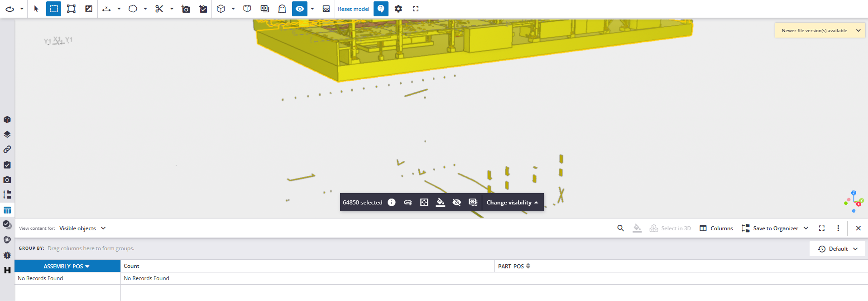
Task: Open the status check extension in sidebar
Action: pos(7,225)
